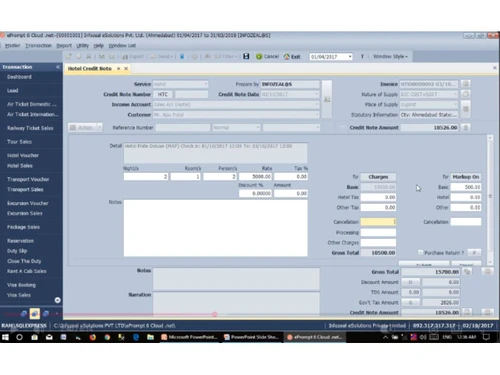Open the Nature of Supply dropdown
This screenshot has height=375, width=500.
click(x=455, y=94)
